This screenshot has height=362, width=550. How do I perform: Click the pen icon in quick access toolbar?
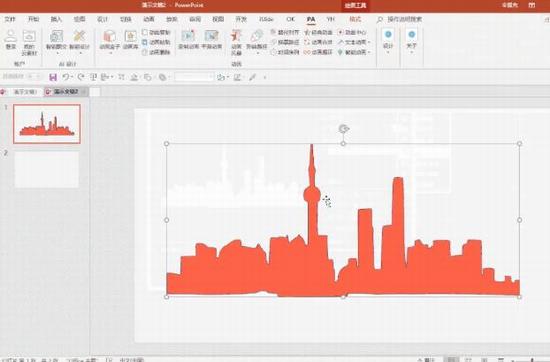253,77
